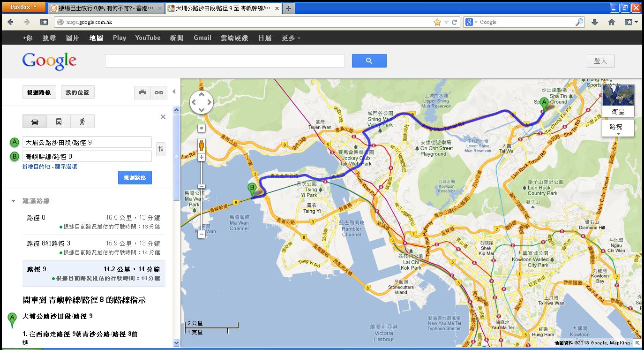Click the print directions icon
The width and height of the screenshot is (644, 350).
pyautogui.click(x=142, y=92)
